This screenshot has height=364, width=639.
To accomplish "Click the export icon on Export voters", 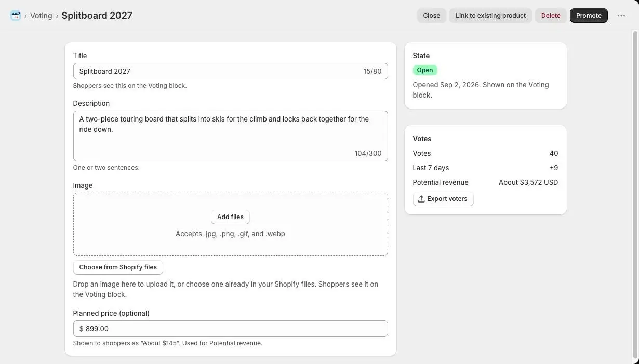I will (x=421, y=199).
